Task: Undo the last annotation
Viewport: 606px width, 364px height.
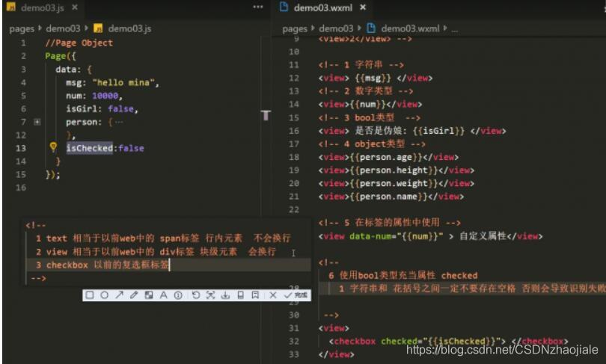Action: pos(196,295)
